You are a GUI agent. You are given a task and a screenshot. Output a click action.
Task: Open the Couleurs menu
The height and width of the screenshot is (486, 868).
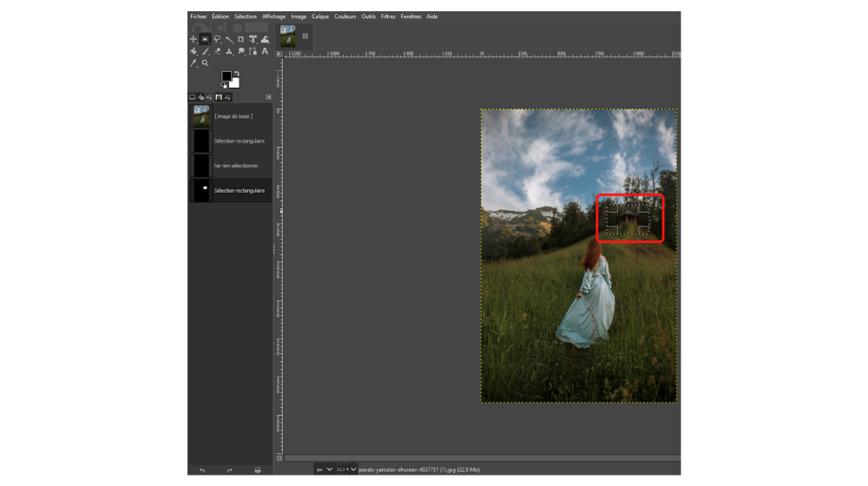coord(345,16)
